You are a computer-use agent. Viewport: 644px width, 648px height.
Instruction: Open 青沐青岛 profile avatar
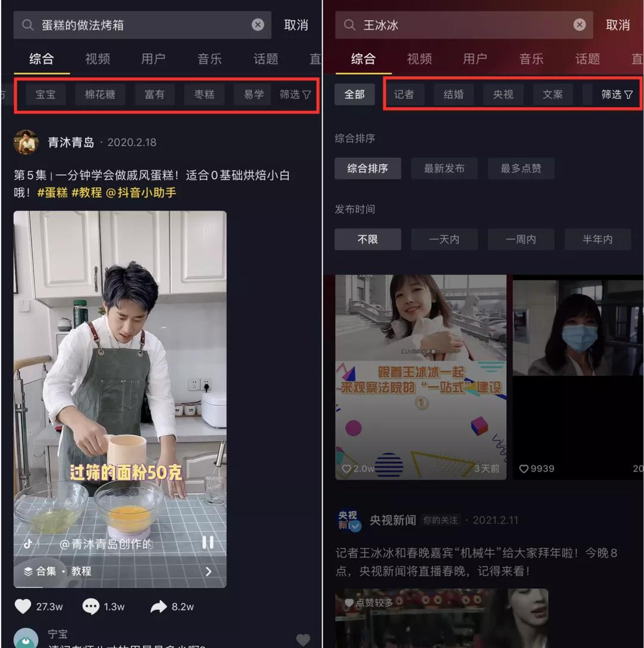pos(26,142)
